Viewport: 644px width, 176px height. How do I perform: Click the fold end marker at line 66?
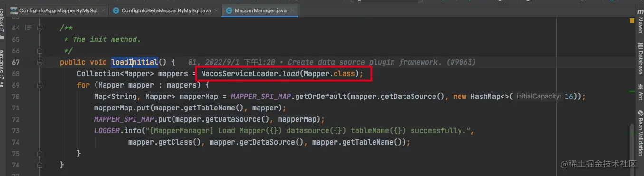coord(39,51)
